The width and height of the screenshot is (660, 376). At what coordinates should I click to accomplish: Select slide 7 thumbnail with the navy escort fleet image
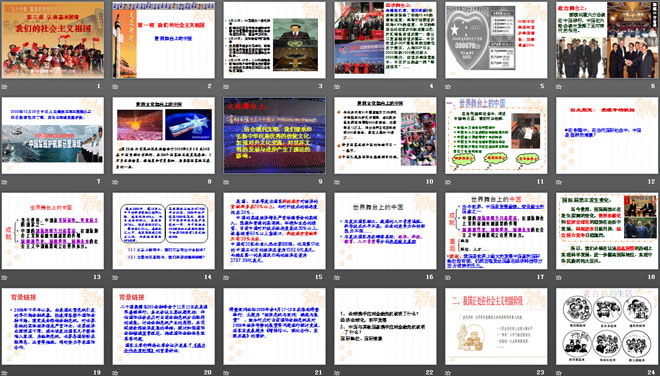[53, 136]
